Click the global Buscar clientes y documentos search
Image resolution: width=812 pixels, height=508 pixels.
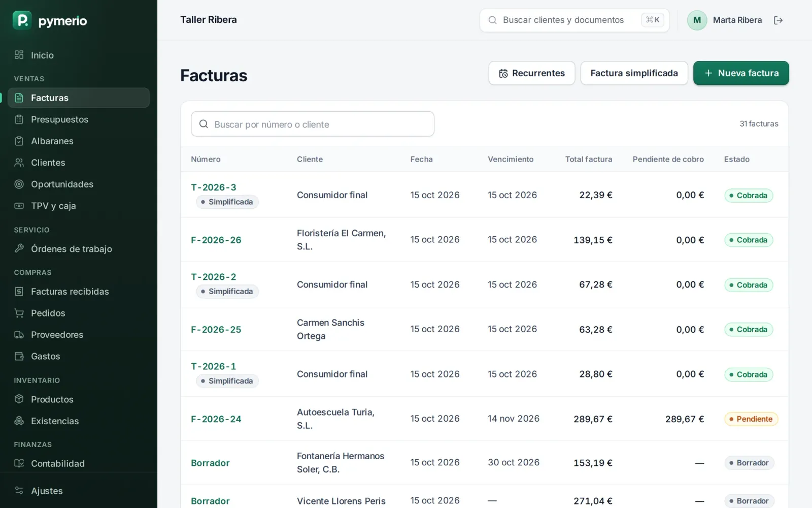click(x=574, y=20)
